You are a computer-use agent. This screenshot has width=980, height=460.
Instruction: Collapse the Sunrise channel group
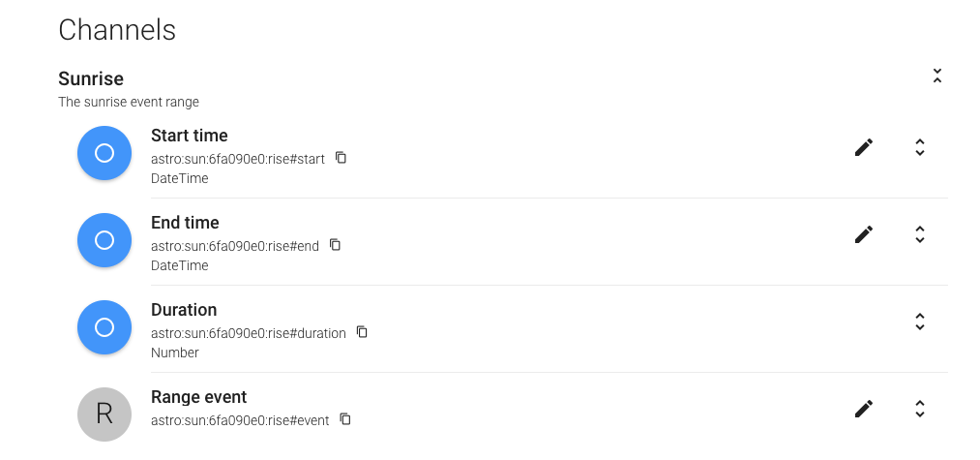[936, 76]
